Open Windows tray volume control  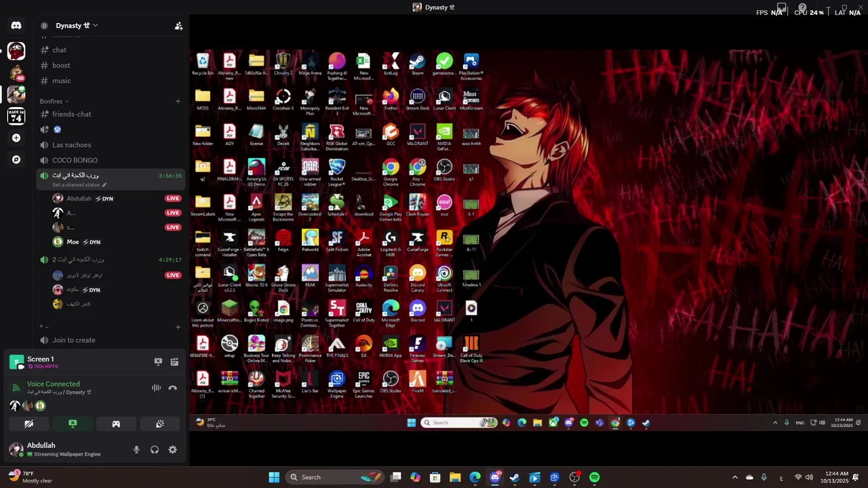[x=808, y=477]
